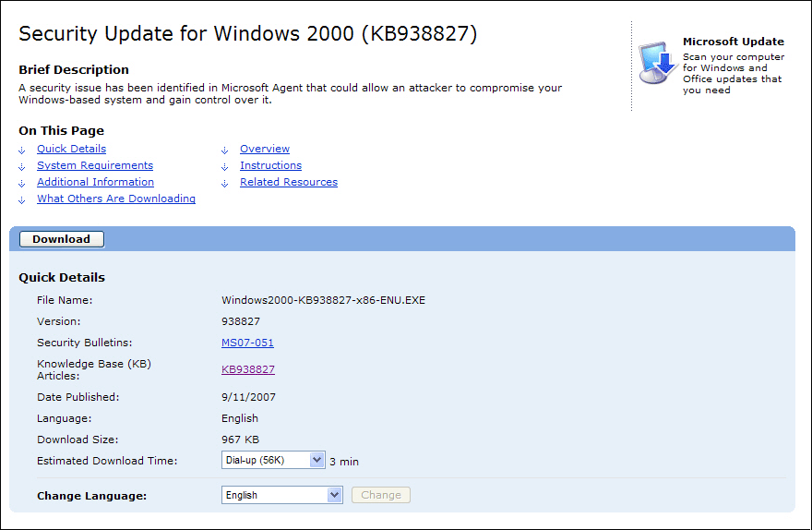Follow the Overview page link
812x530 pixels.
[x=265, y=149]
